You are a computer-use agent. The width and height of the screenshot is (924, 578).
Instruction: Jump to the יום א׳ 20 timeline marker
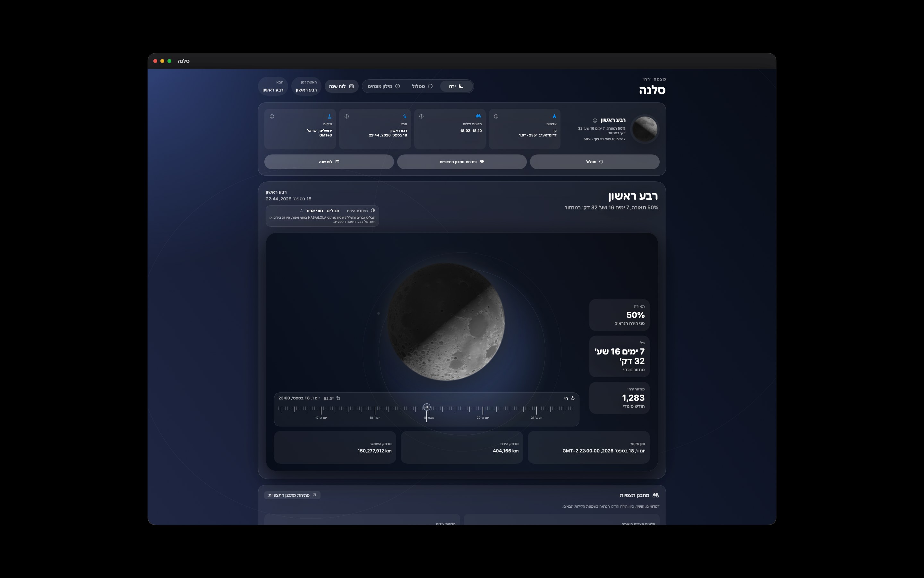[x=483, y=417]
